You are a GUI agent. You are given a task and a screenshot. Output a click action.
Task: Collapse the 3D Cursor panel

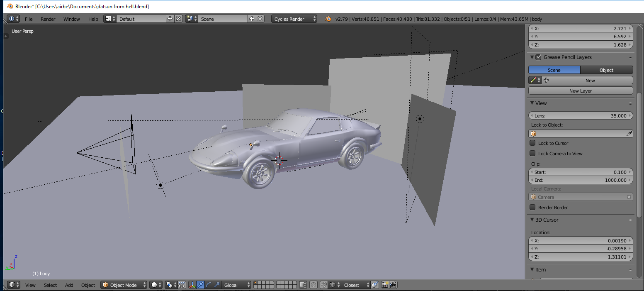pos(532,220)
